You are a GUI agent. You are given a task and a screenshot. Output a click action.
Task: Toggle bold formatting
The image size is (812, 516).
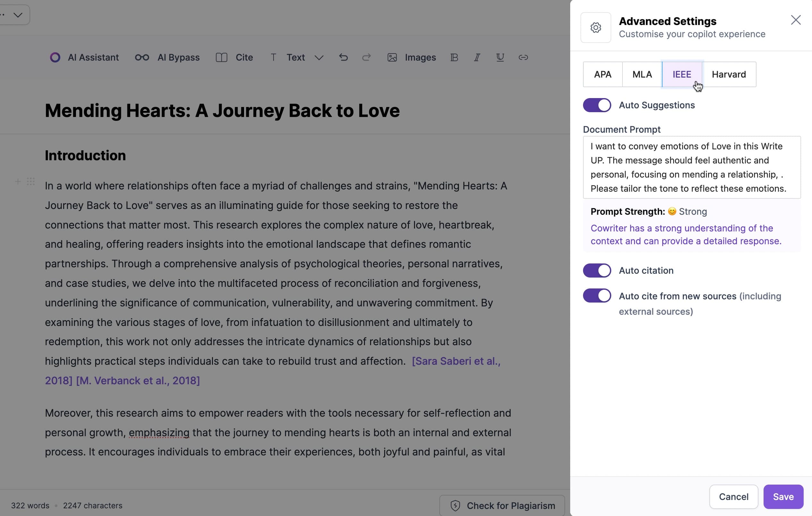point(454,58)
